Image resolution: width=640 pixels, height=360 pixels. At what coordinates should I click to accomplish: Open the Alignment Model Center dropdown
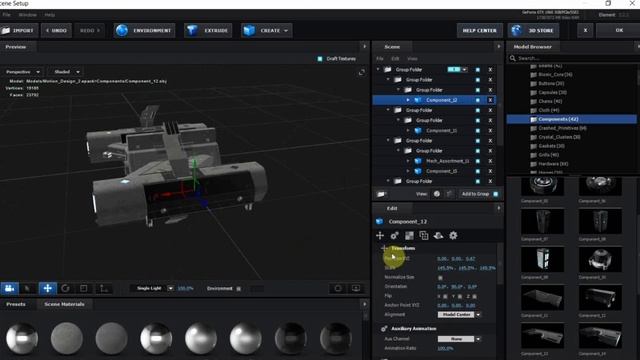(x=460, y=315)
